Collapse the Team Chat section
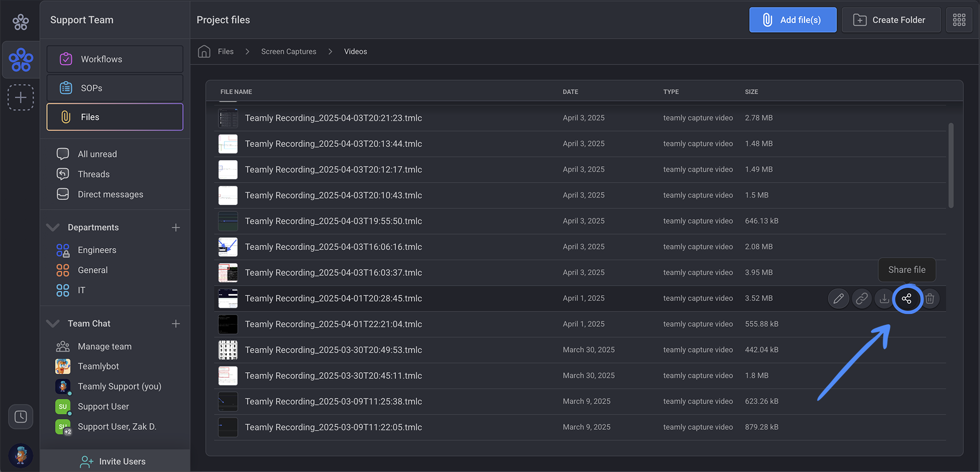 tap(53, 324)
